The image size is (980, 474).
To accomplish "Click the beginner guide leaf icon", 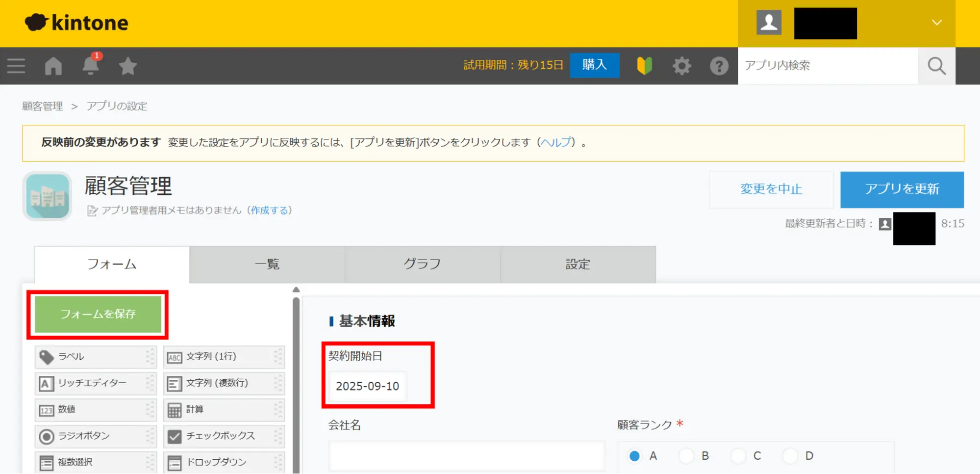I will pyautogui.click(x=644, y=66).
